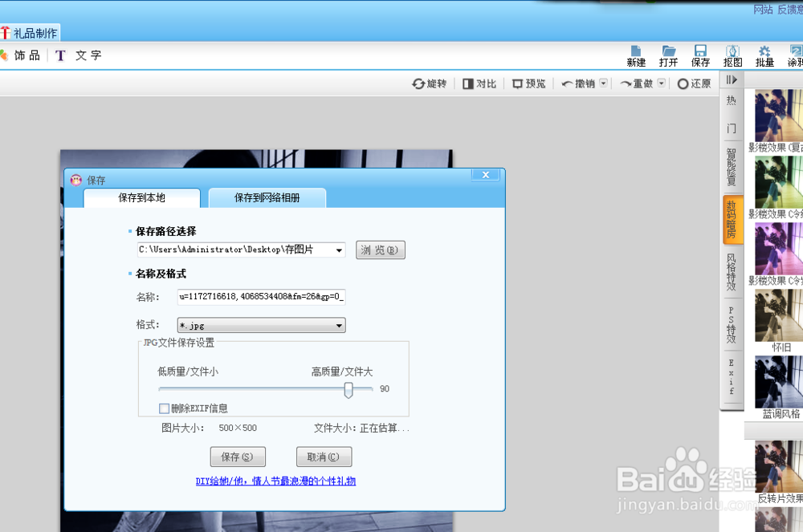
Task: Collapse the right effects panel toggle
Action: click(x=732, y=79)
